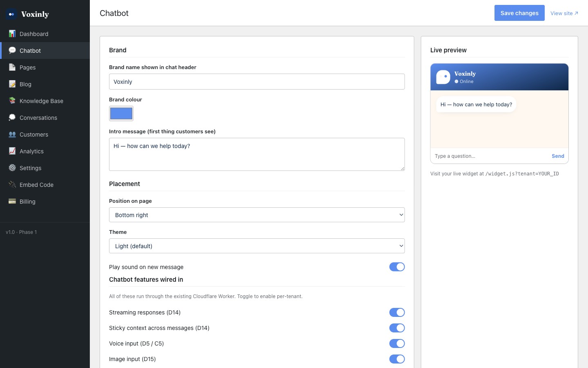The image size is (588, 368).
Task: Click the Live preview heading
Action: (x=448, y=50)
